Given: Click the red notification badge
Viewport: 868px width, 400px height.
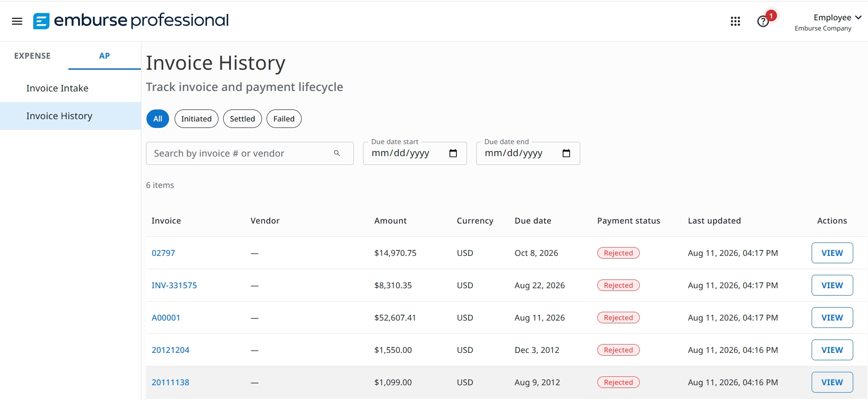Looking at the screenshot, I should tap(771, 16).
